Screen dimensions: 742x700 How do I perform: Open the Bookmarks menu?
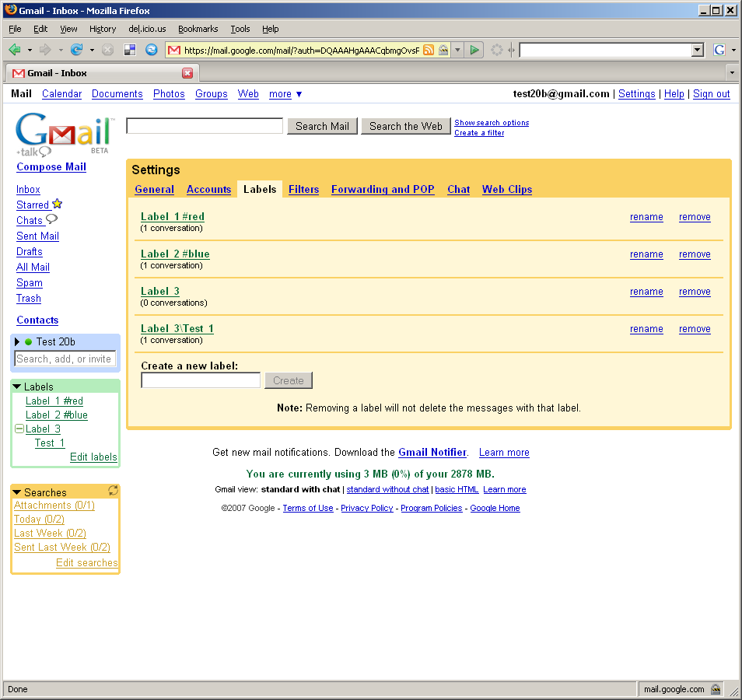coord(198,29)
